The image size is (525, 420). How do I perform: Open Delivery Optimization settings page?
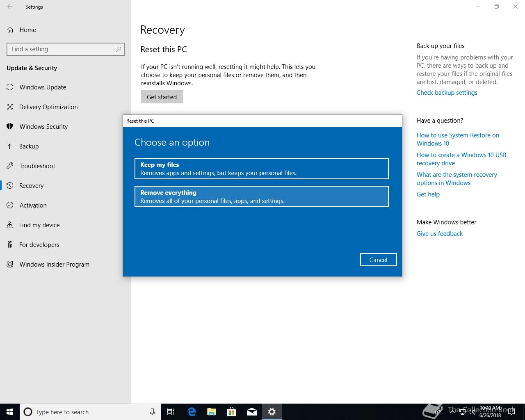[x=66, y=107]
